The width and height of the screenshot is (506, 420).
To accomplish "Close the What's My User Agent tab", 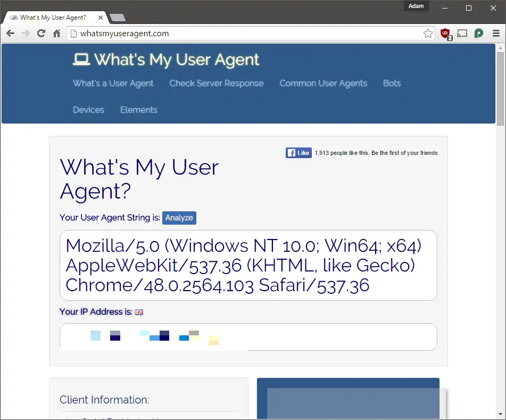I will pyautogui.click(x=101, y=18).
